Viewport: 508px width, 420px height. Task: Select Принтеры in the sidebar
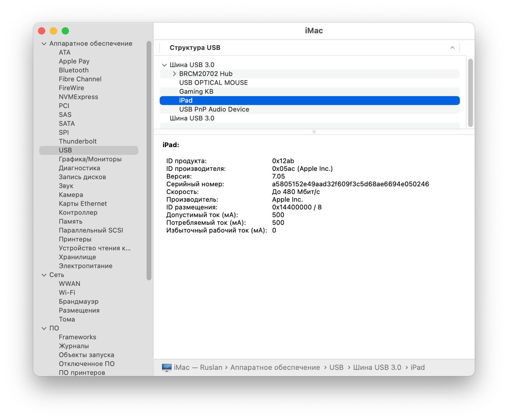pyautogui.click(x=75, y=239)
